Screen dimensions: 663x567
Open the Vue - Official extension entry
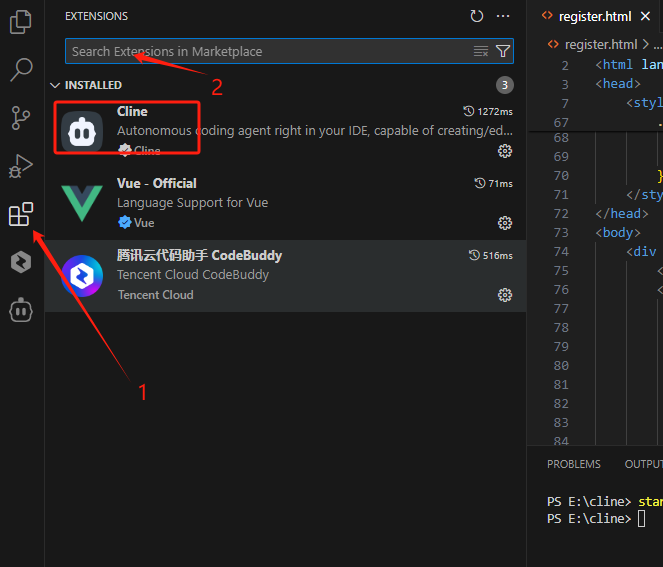(x=285, y=204)
